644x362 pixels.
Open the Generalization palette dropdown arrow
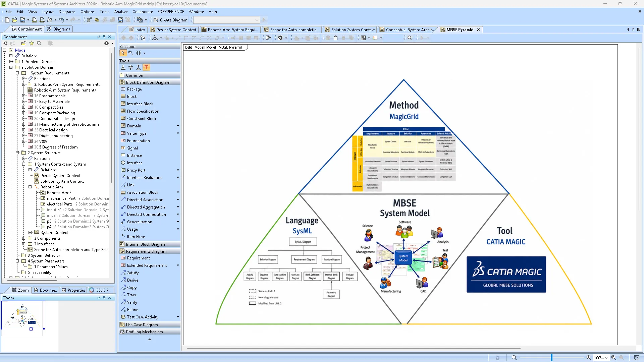point(178,222)
